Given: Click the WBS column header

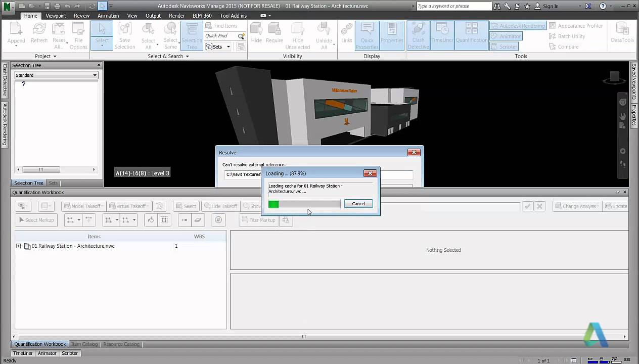Looking at the screenshot, I should pos(199,236).
